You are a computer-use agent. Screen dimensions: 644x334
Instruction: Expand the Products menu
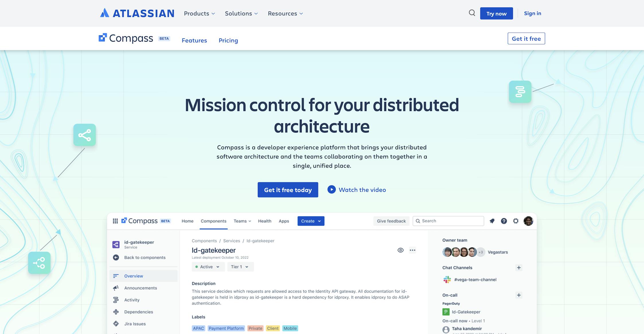[x=199, y=13]
